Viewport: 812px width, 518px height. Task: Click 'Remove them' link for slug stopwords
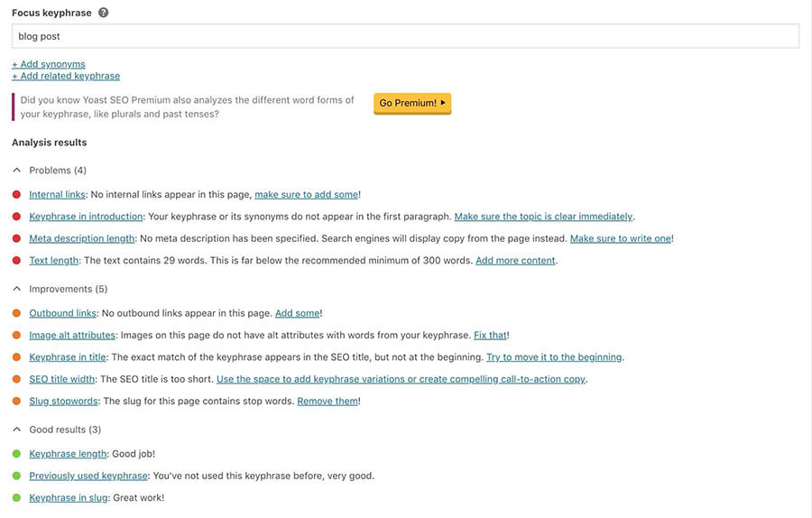(327, 401)
